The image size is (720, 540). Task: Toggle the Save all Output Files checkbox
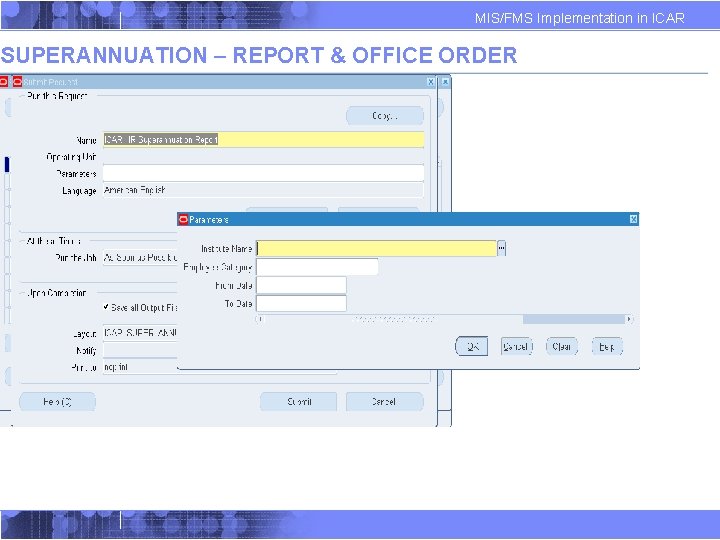click(x=106, y=307)
